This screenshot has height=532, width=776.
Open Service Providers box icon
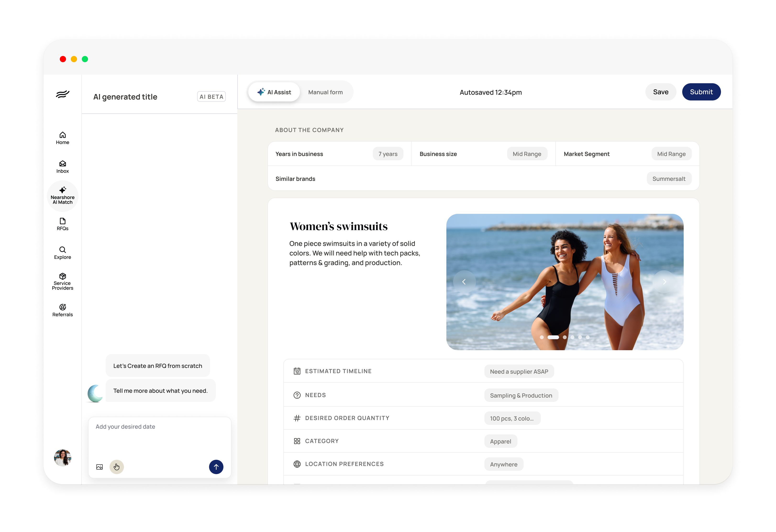point(62,276)
